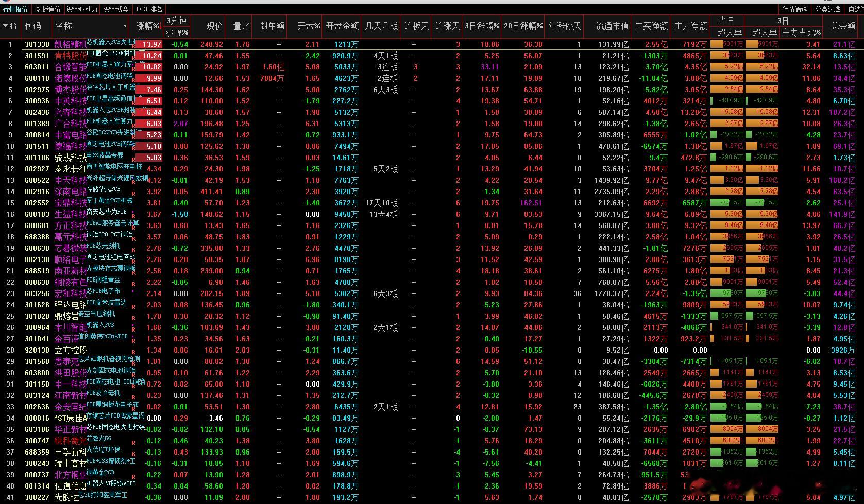Sort by the 连板天 column header
This screenshot has height=504, width=864.
point(417,26)
